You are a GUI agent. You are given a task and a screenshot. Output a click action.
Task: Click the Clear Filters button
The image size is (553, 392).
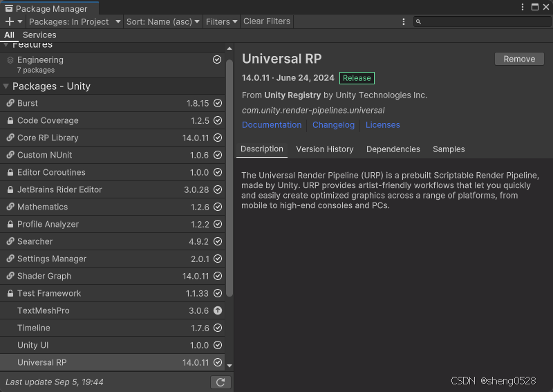pyautogui.click(x=267, y=21)
